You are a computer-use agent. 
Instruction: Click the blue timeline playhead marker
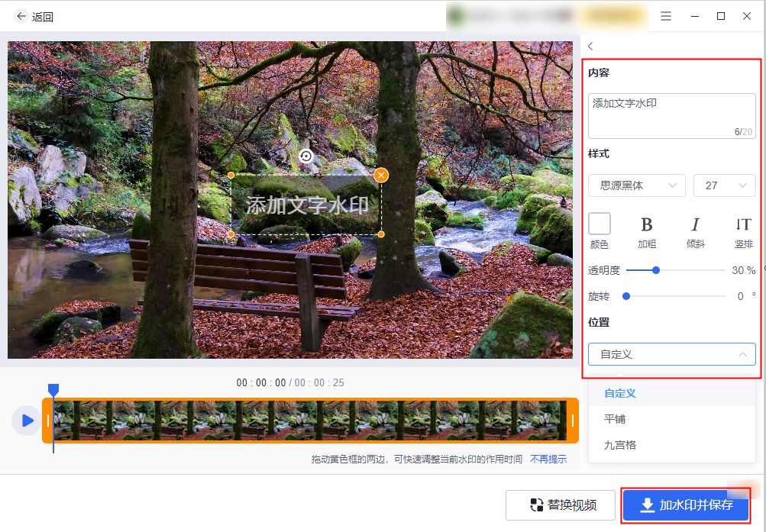coord(53,390)
